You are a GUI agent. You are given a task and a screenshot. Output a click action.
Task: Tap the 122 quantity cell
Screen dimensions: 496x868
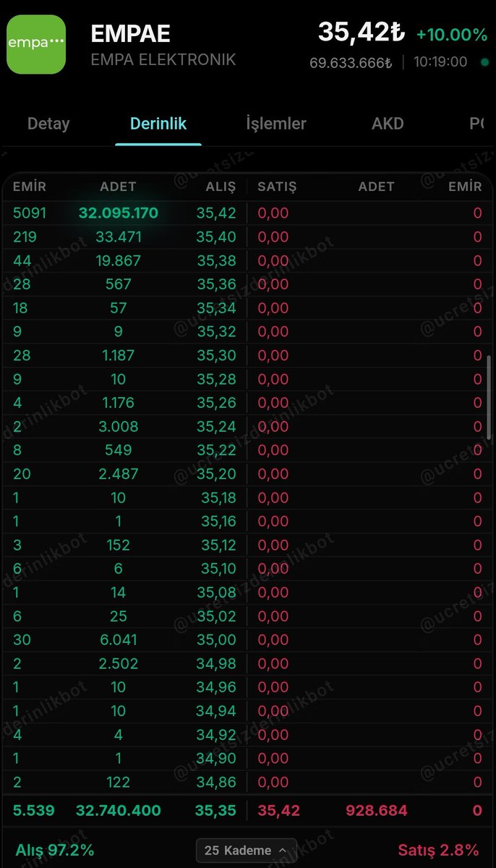point(119,782)
